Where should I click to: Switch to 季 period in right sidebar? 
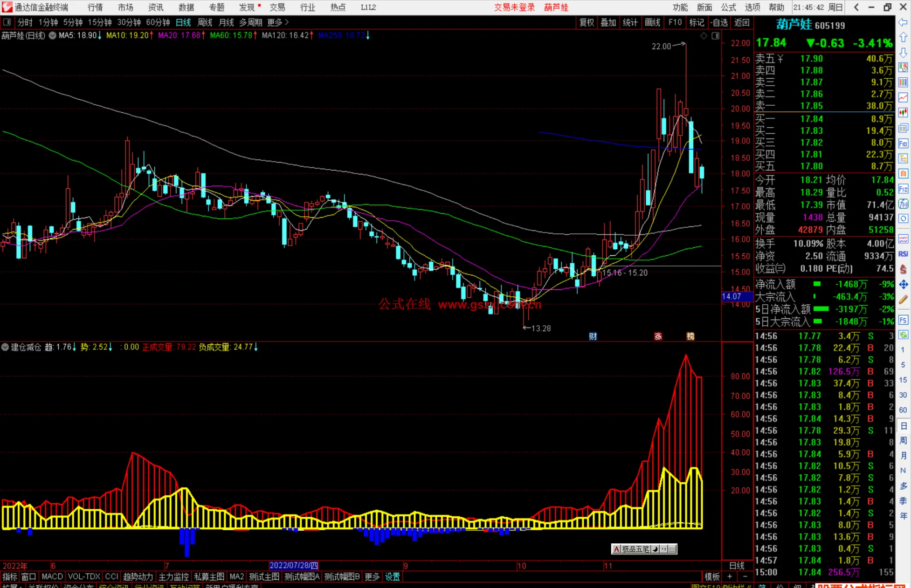[903, 501]
